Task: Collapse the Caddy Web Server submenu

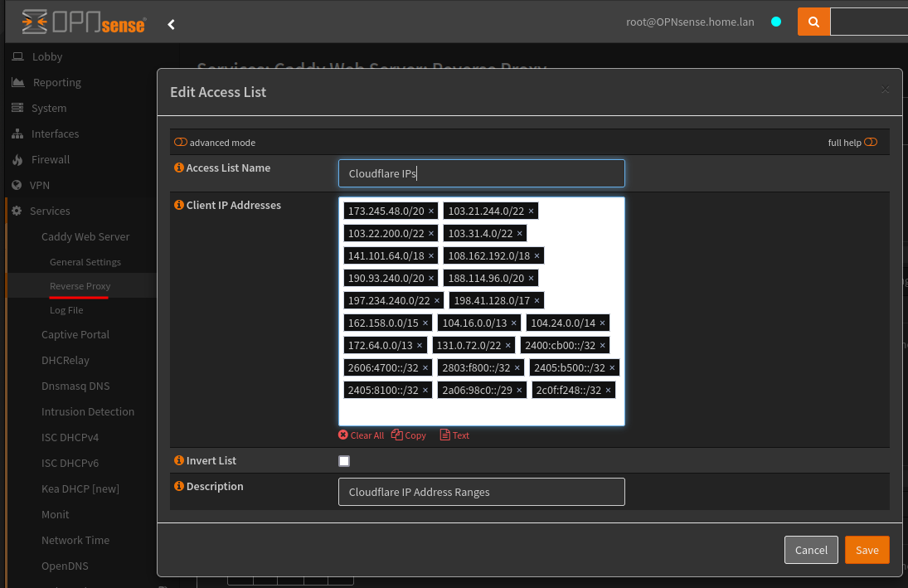Action: [x=85, y=236]
